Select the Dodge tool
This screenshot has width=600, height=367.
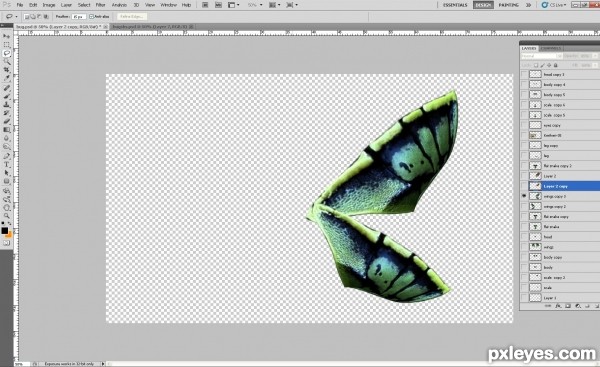(x=7, y=147)
